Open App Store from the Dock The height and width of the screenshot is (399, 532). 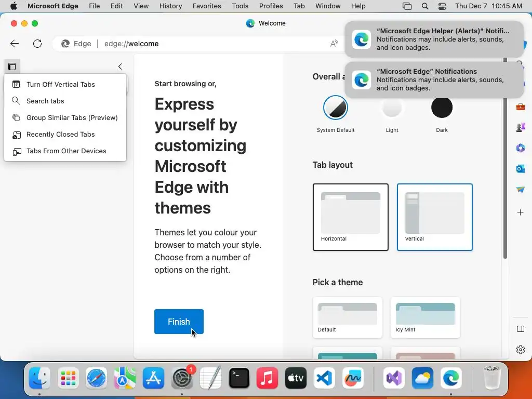pos(153,378)
